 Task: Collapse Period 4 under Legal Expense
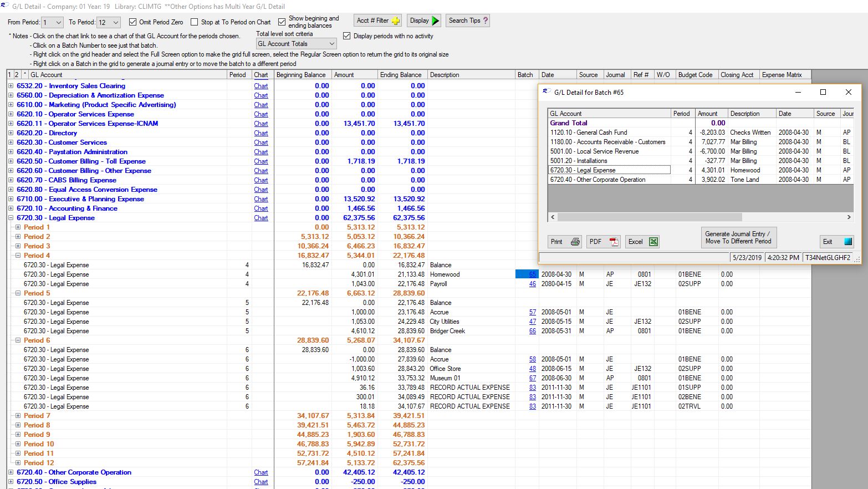(18, 256)
